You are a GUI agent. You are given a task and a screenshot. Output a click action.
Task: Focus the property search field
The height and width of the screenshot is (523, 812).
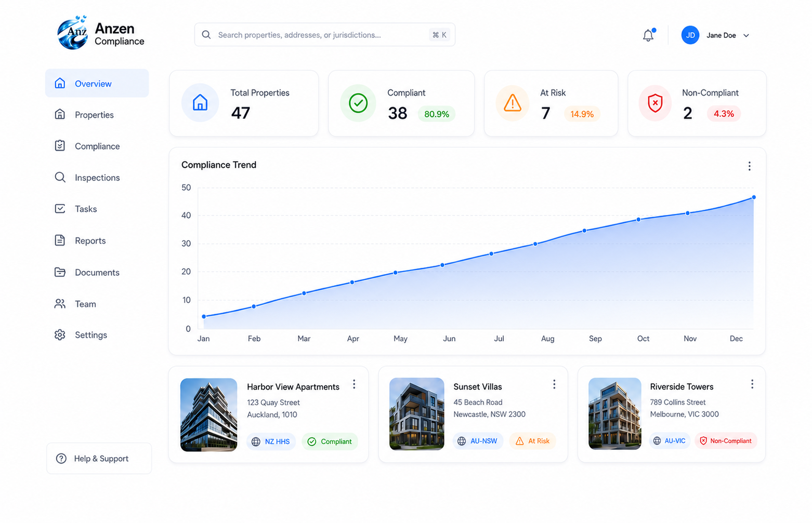[x=325, y=35]
